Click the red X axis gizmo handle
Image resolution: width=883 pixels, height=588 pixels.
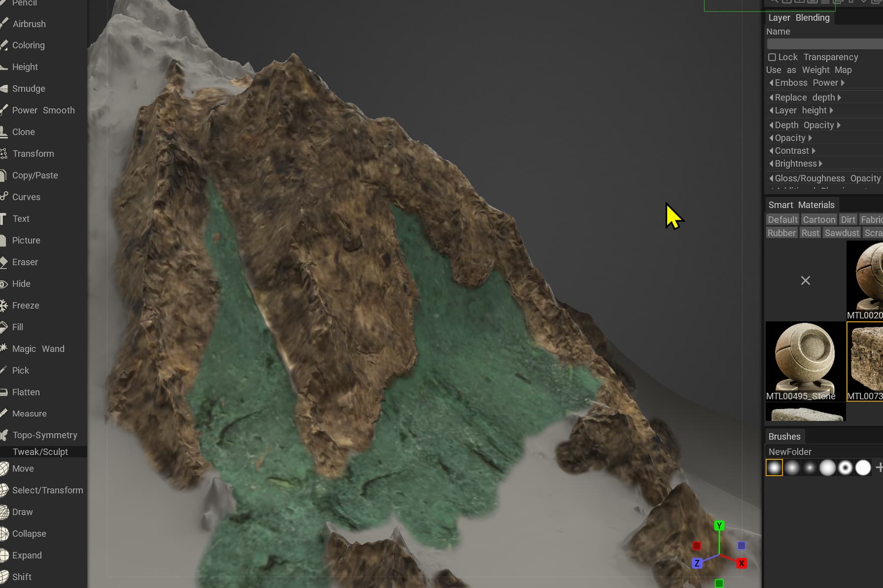pos(742,563)
